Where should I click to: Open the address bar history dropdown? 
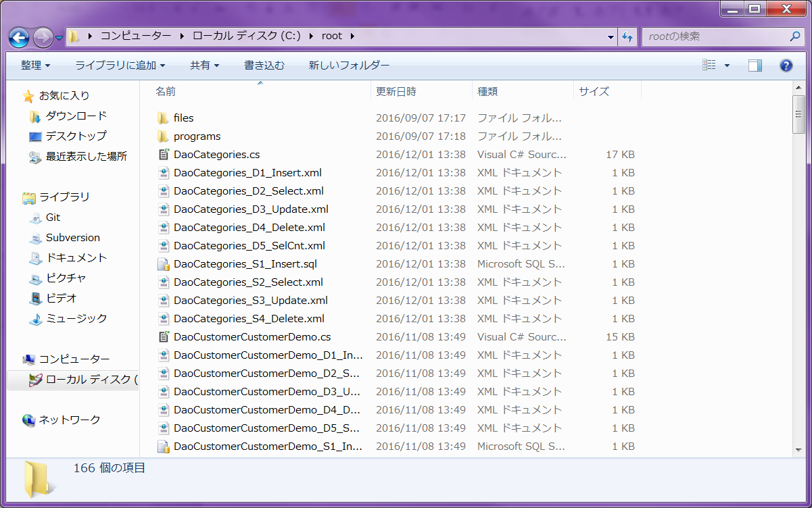[x=611, y=36]
